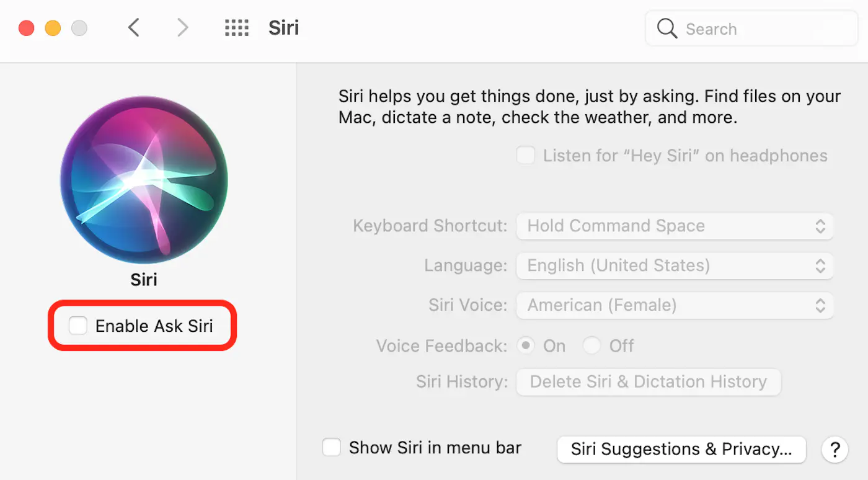
Task: Click Delete Siri & Dictation History
Action: (x=649, y=382)
